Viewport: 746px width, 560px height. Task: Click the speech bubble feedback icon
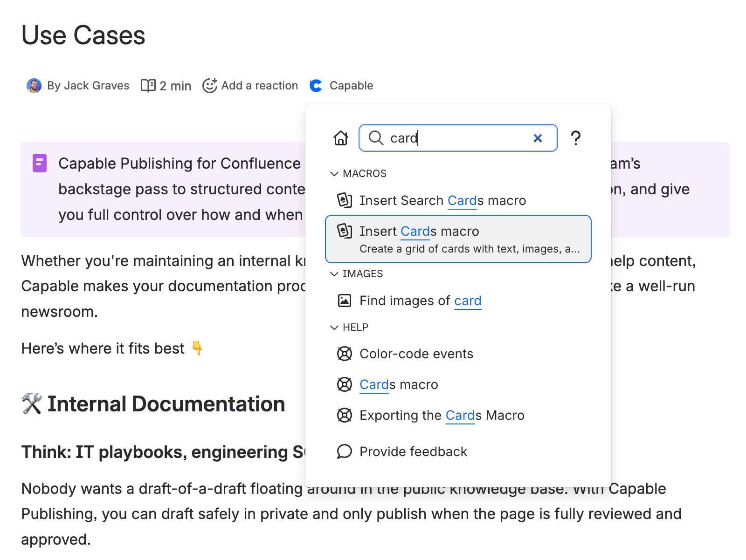[x=344, y=451]
